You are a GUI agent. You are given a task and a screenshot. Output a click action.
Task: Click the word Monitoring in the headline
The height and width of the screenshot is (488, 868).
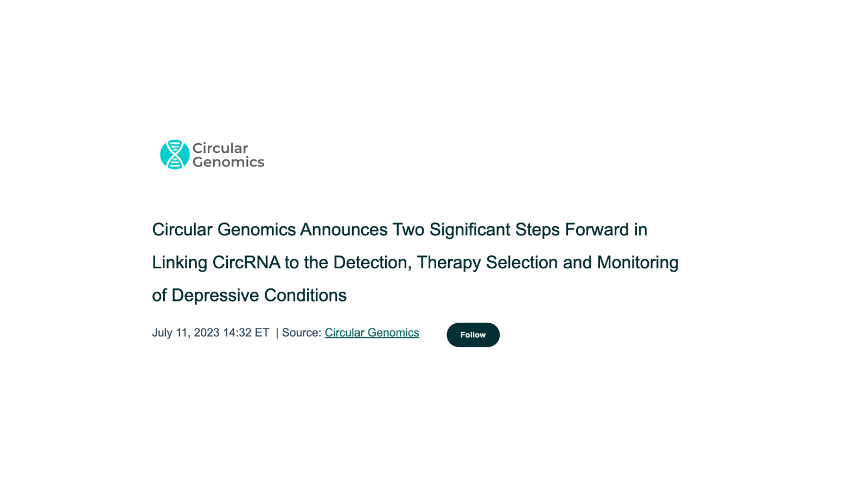637,262
